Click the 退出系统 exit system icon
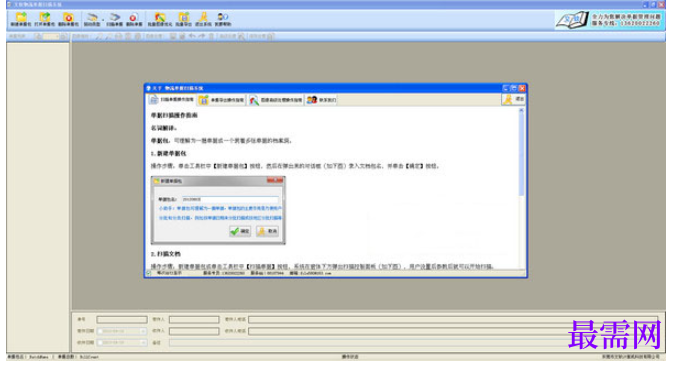 tap(203, 20)
